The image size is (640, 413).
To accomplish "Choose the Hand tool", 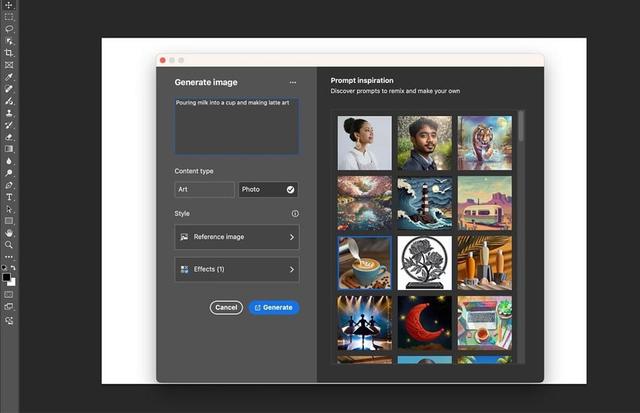I will pos(9,233).
